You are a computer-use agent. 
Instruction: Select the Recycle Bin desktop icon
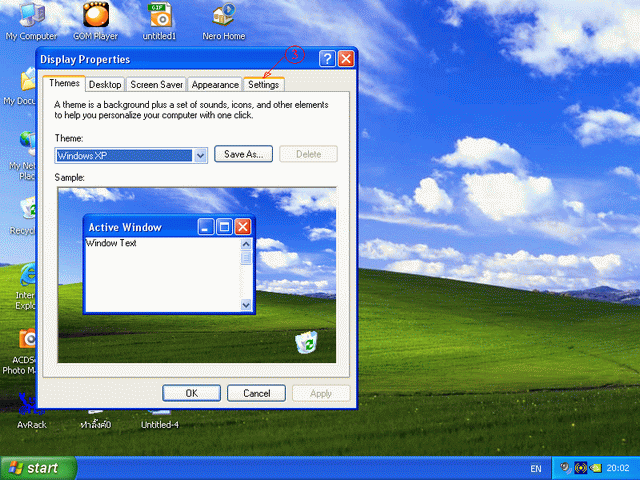click(24, 216)
